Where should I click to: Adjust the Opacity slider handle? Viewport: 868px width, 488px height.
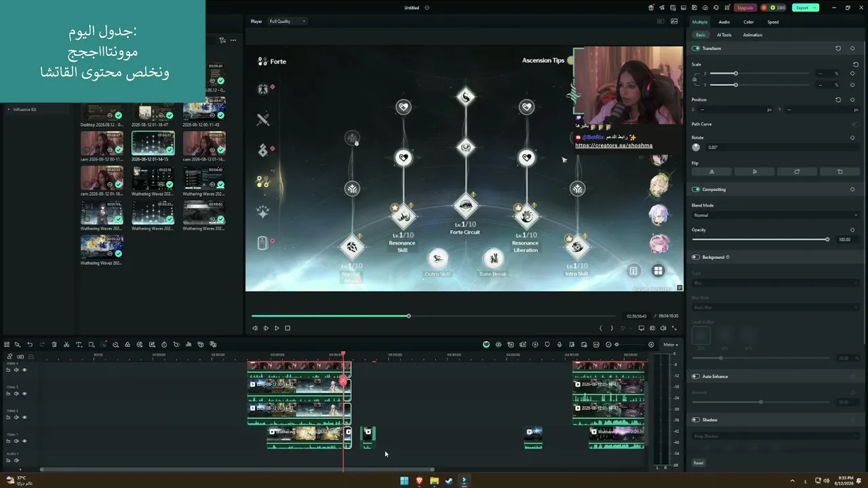click(x=827, y=239)
